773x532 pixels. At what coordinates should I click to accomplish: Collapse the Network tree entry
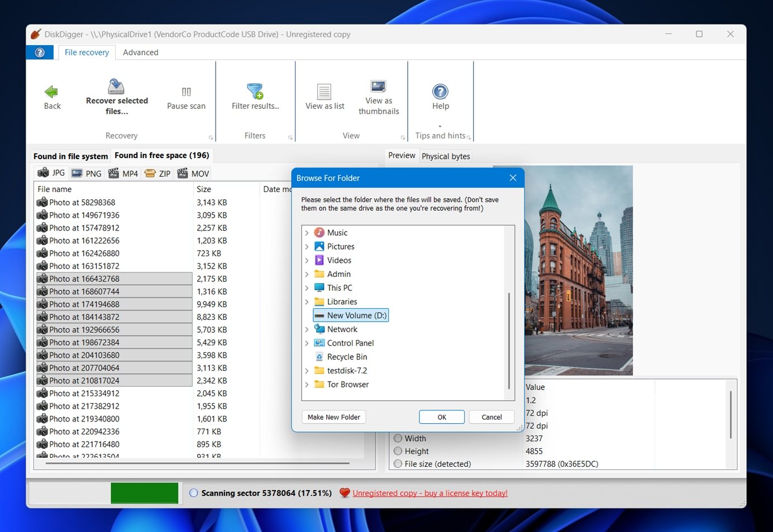pyautogui.click(x=307, y=329)
